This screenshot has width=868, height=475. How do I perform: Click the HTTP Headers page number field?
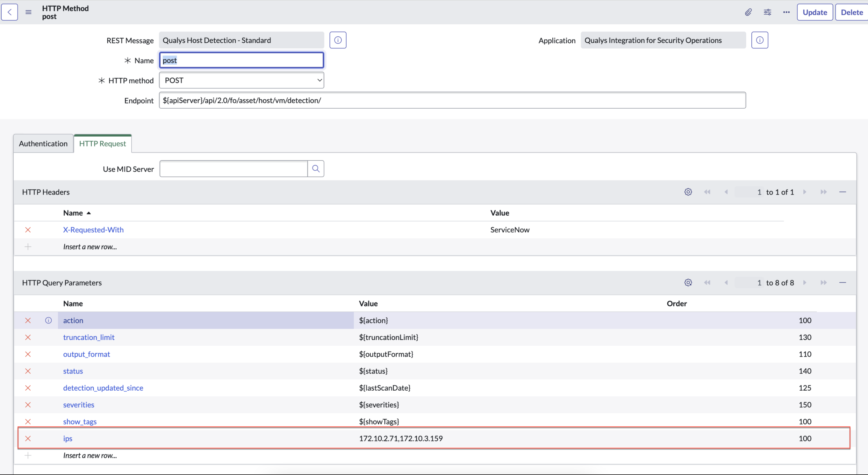point(749,192)
